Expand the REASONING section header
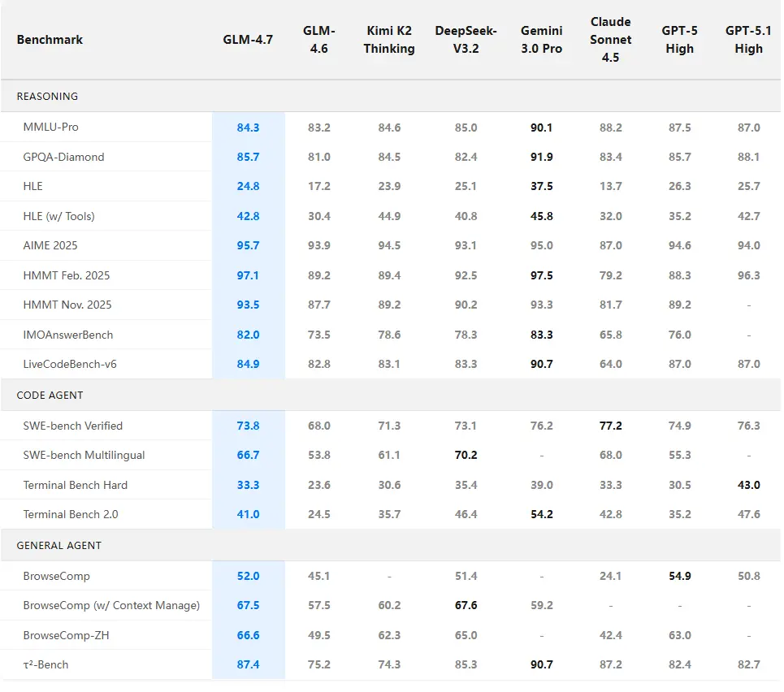784x692 pixels. (46, 96)
